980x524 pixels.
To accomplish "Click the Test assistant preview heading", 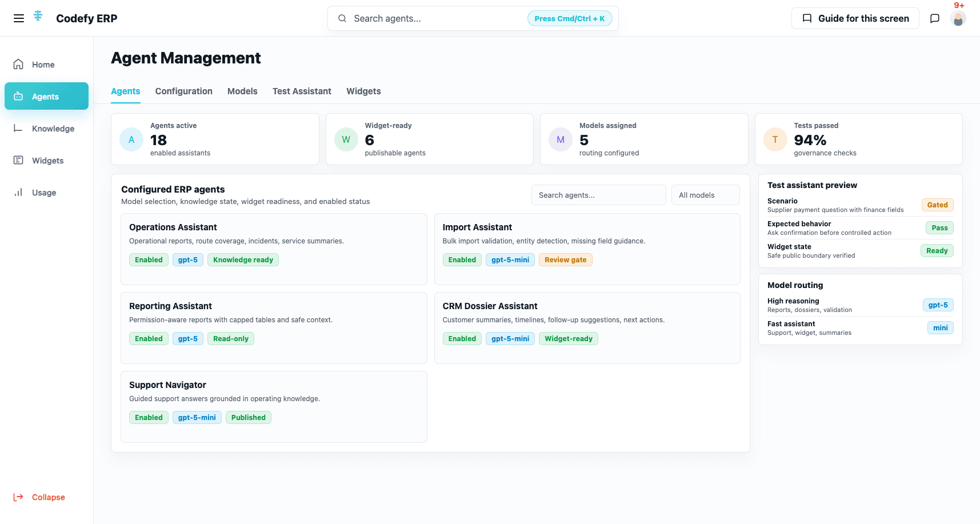I will click(812, 185).
